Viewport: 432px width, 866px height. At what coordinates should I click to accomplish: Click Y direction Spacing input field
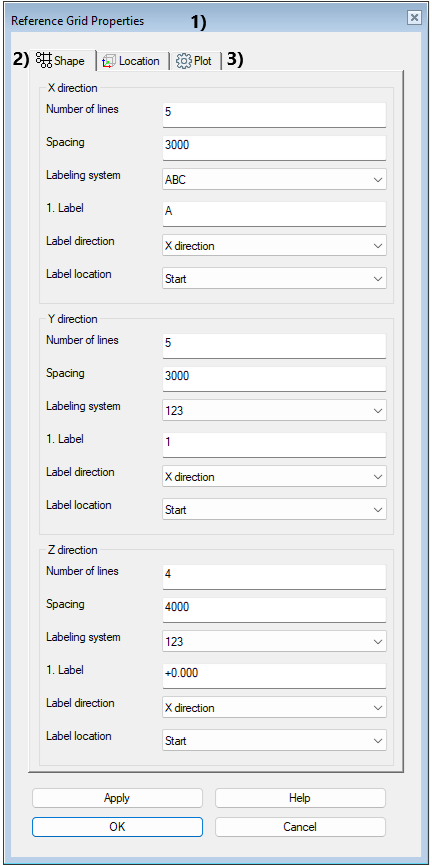275,378
